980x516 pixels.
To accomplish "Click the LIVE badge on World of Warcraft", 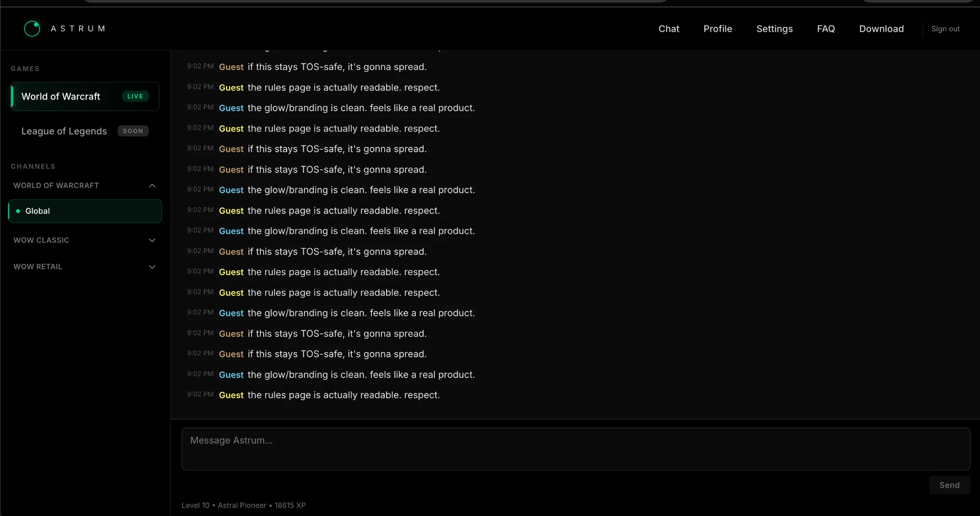I will click(135, 96).
